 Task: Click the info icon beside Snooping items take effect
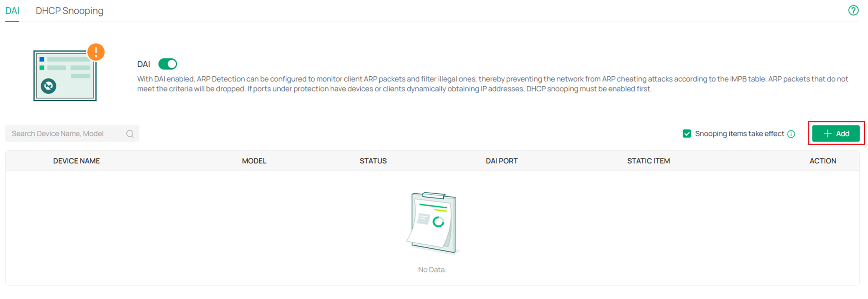click(x=791, y=134)
